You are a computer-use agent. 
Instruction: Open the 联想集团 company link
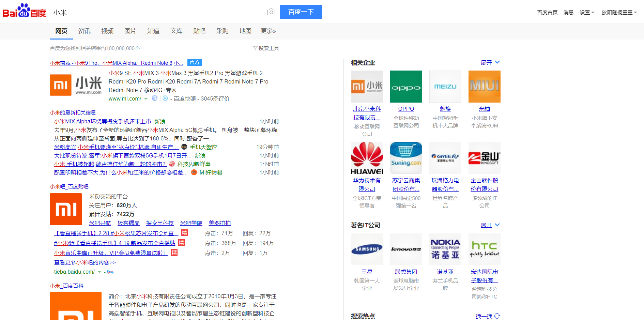[x=406, y=272]
